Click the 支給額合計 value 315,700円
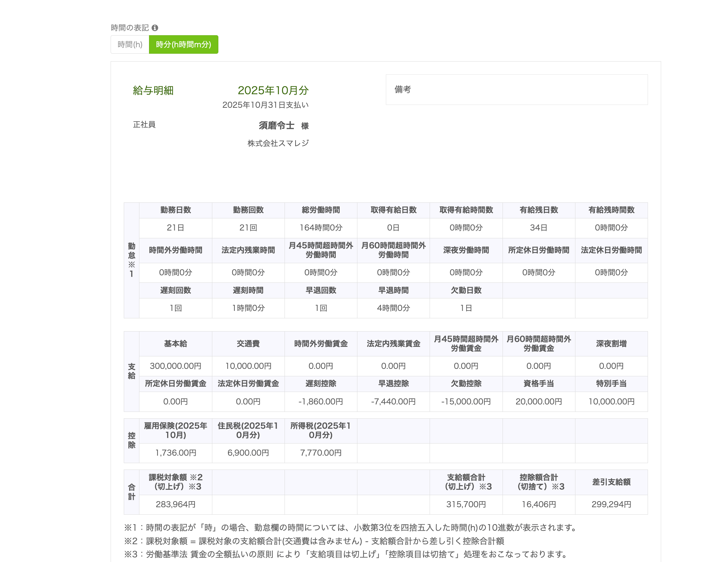Screen dimensions: 728x562 coord(466,504)
